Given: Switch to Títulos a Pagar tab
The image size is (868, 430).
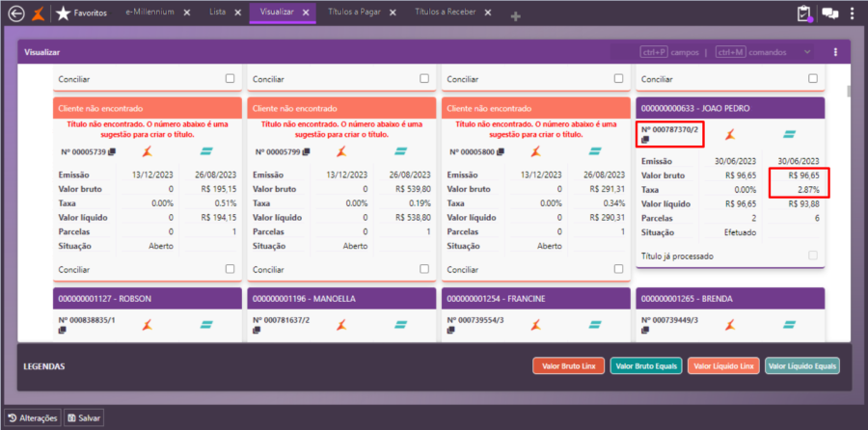Looking at the screenshot, I should click(354, 12).
